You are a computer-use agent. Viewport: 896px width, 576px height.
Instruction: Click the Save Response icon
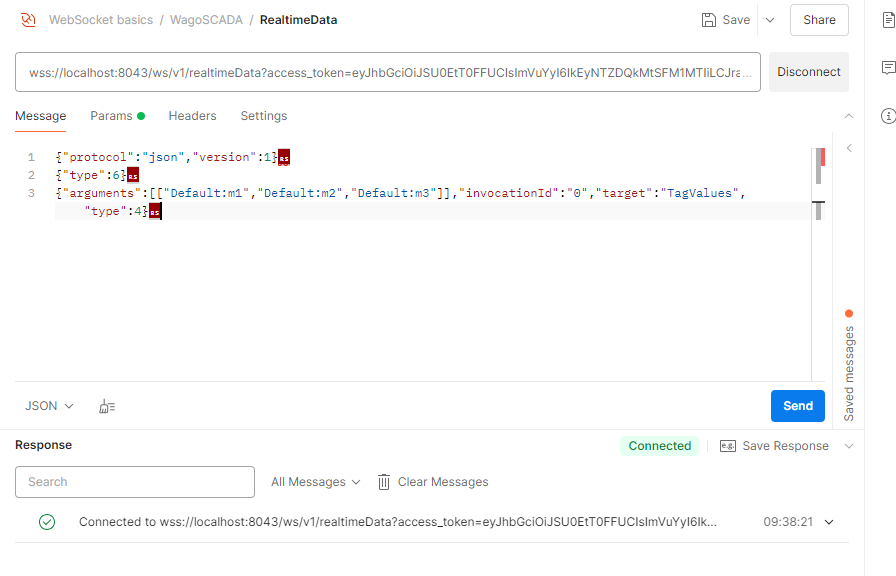728,446
